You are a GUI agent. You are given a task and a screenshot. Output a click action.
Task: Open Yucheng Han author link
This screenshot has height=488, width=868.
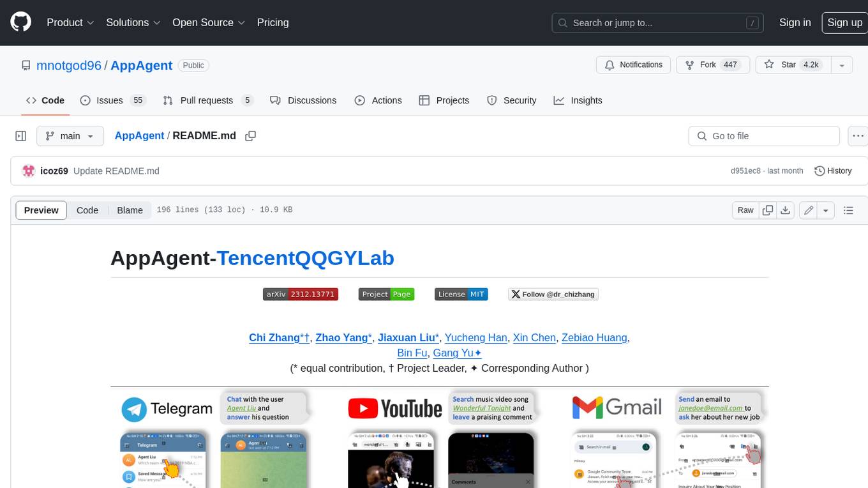[x=476, y=337]
